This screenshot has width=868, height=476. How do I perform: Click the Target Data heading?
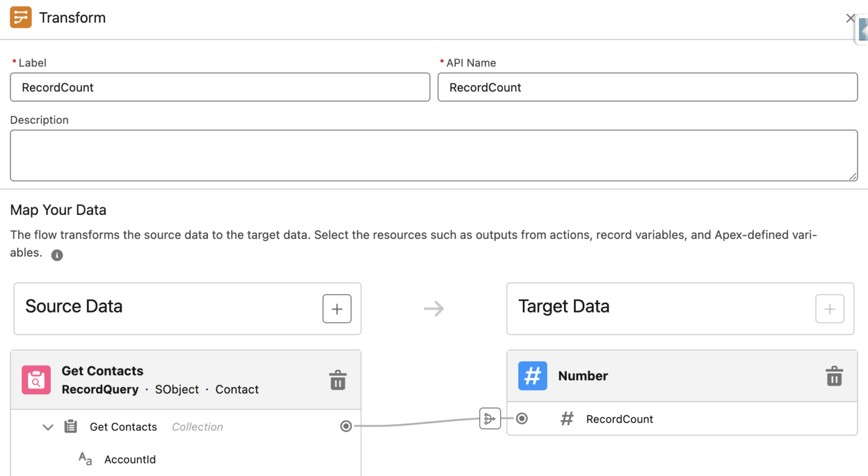pyautogui.click(x=564, y=306)
